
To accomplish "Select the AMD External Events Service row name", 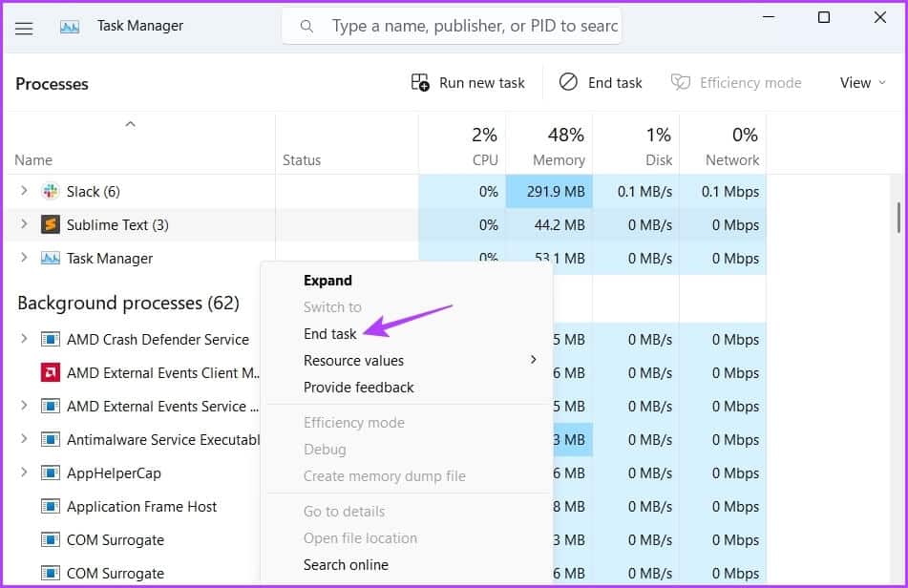I will point(162,407).
